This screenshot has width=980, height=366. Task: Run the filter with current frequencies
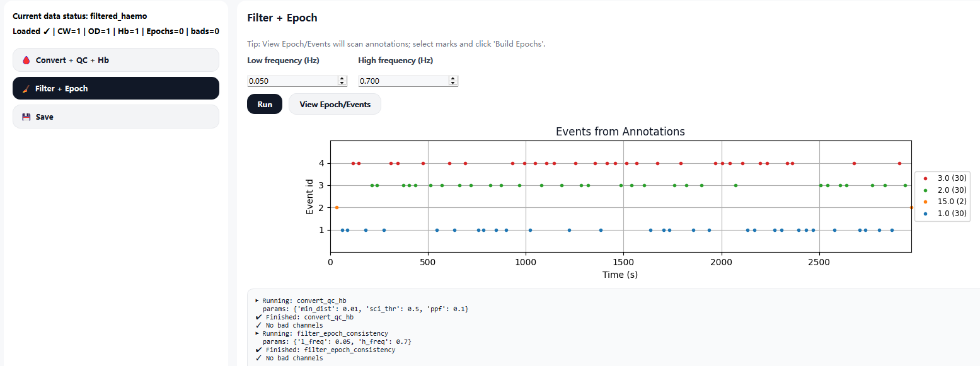265,104
